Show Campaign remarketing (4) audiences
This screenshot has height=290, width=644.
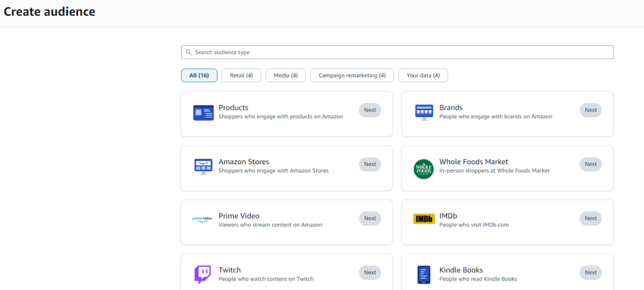pos(352,75)
